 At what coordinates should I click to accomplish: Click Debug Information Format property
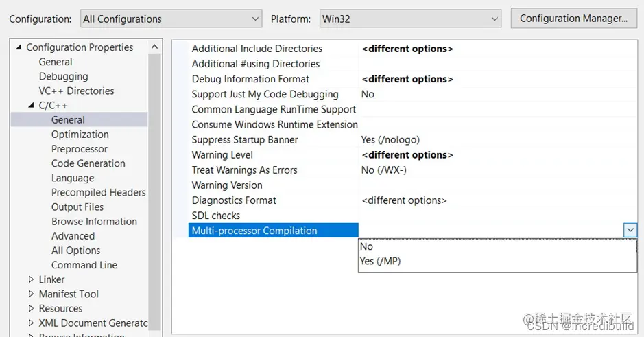tap(250, 79)
